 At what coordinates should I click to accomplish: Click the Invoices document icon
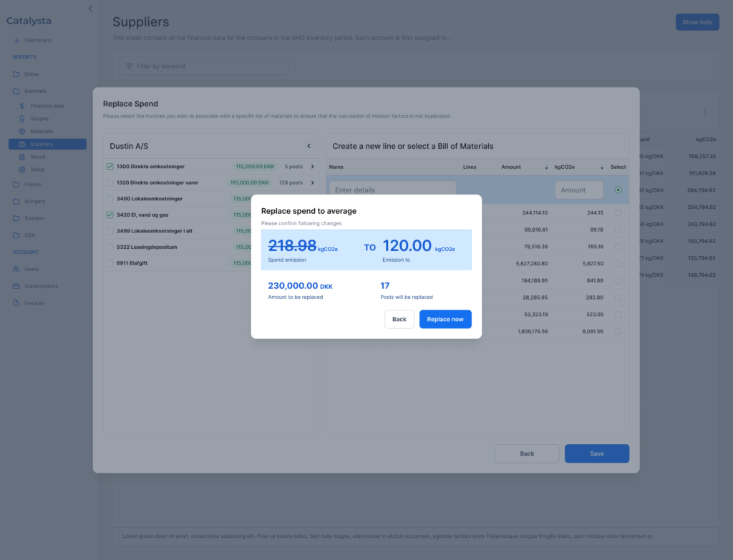click(16, 303)
